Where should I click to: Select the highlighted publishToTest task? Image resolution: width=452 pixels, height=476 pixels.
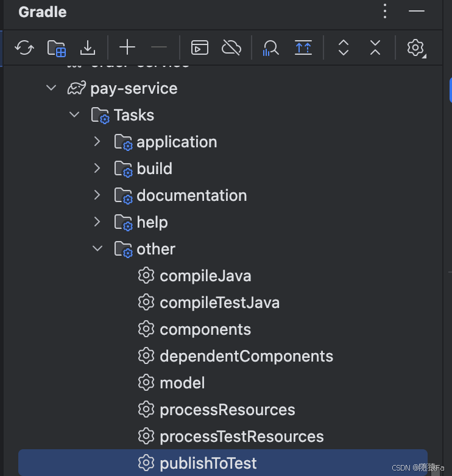click(x=223, y=463)
